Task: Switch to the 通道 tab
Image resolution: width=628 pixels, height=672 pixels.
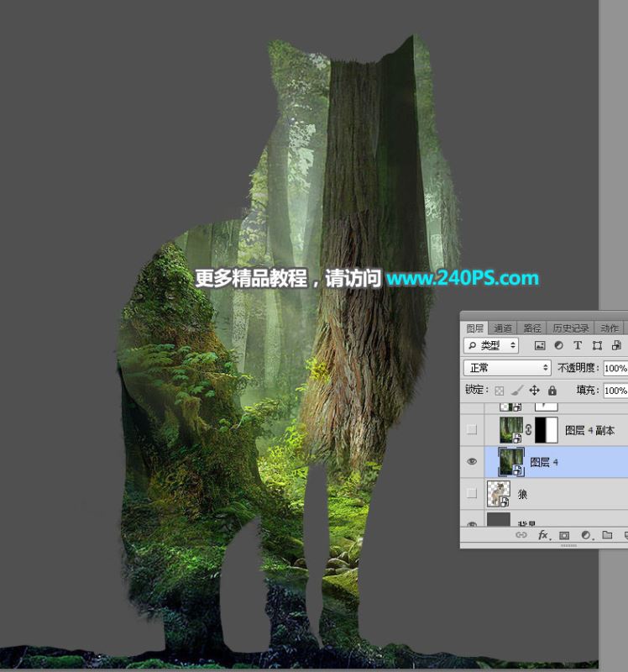Action: [x=503, y=328]
